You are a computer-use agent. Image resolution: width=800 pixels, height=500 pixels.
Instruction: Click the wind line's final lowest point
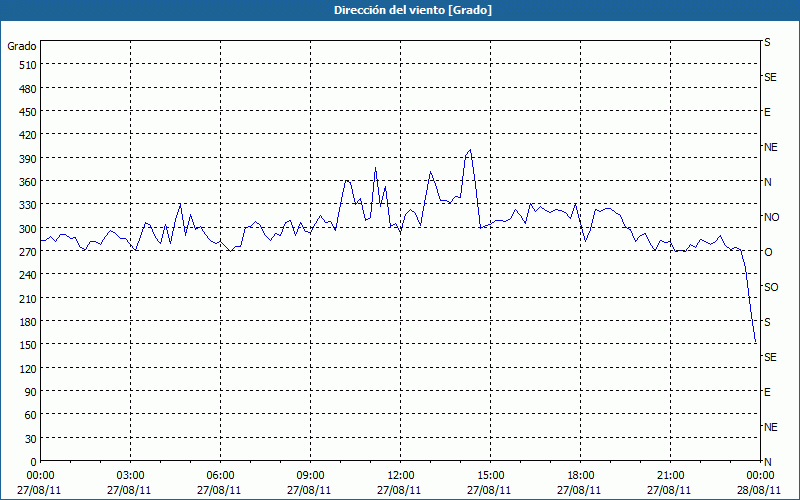coord(756,342)
